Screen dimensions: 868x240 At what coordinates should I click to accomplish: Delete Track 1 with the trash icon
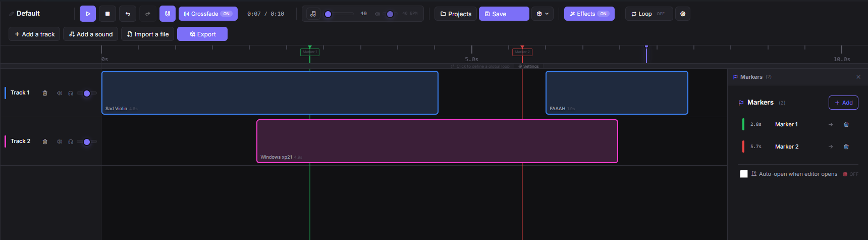pos(45,93)
